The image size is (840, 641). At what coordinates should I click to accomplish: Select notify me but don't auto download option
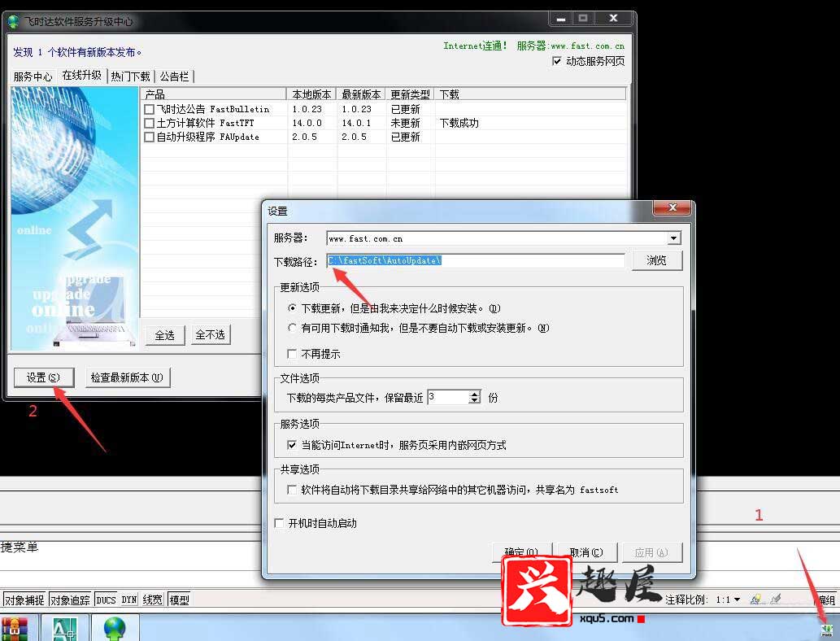(x=292, y=328)
